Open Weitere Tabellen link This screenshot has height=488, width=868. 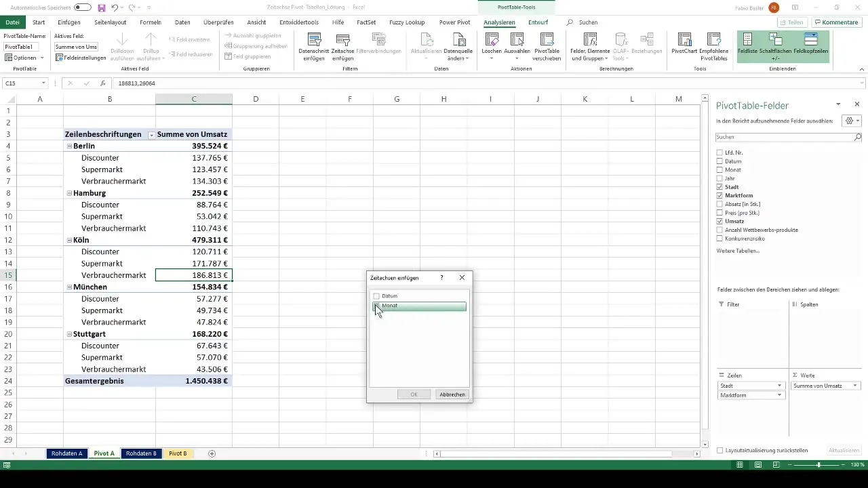tap(738, 251)
